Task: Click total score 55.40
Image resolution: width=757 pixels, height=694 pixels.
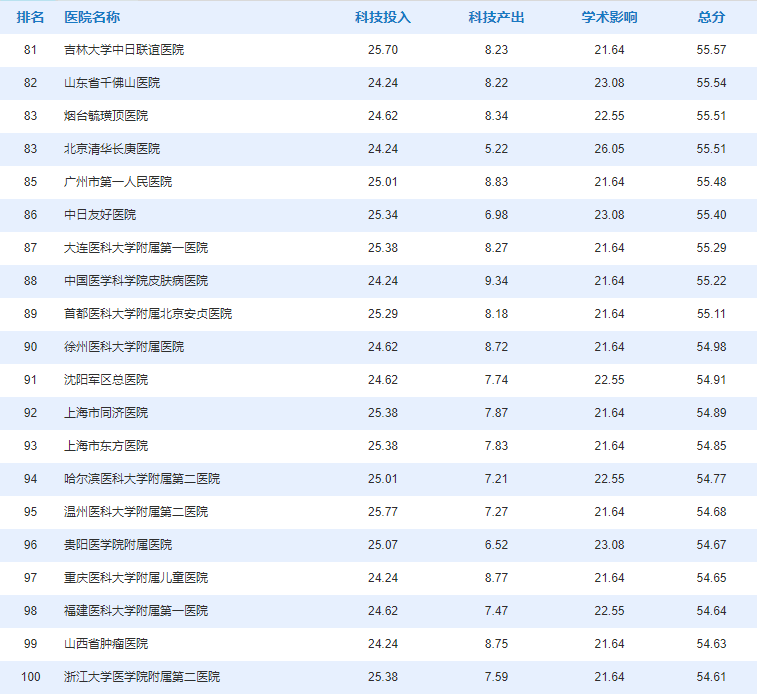Action: 711,215
